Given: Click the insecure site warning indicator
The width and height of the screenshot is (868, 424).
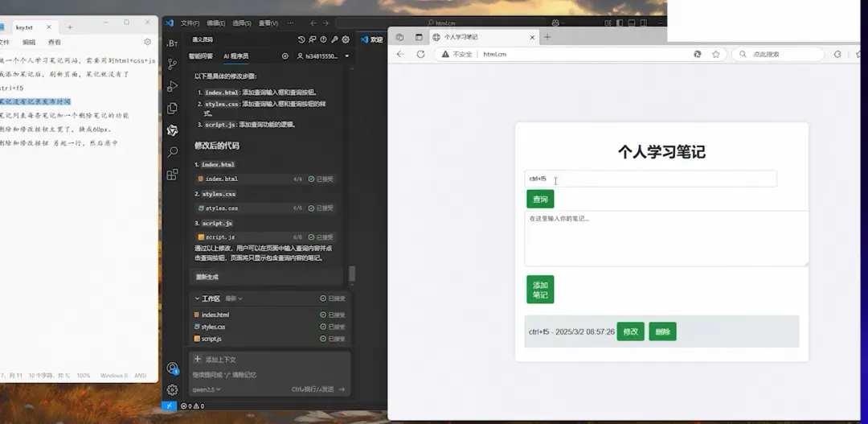Looking at the screenshot, I should (457, 55).
